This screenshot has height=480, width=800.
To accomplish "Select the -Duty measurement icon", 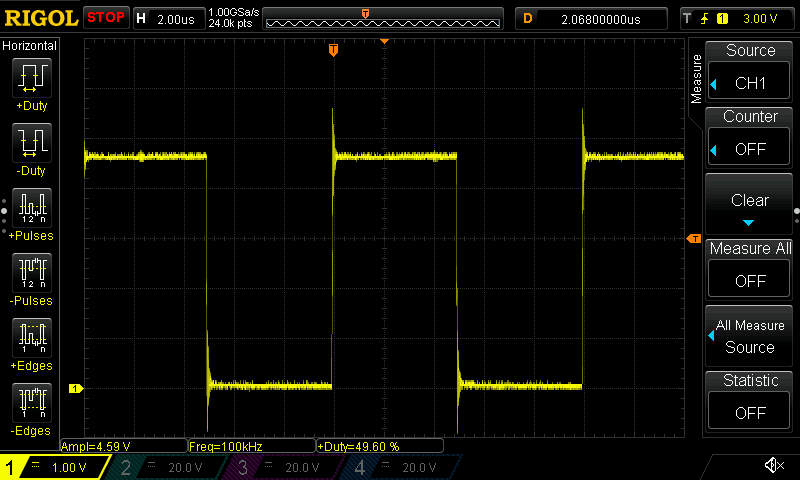I will pyautogui.click(x=32, y=142).
